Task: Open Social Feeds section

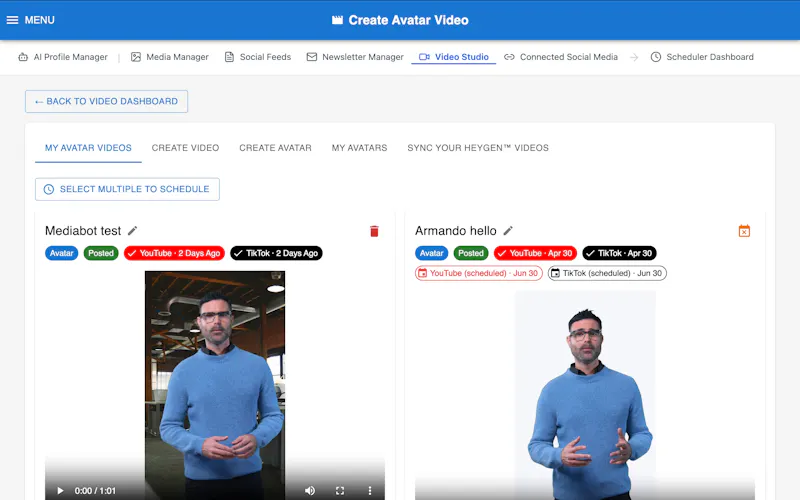Action: [x=258, y=57]
